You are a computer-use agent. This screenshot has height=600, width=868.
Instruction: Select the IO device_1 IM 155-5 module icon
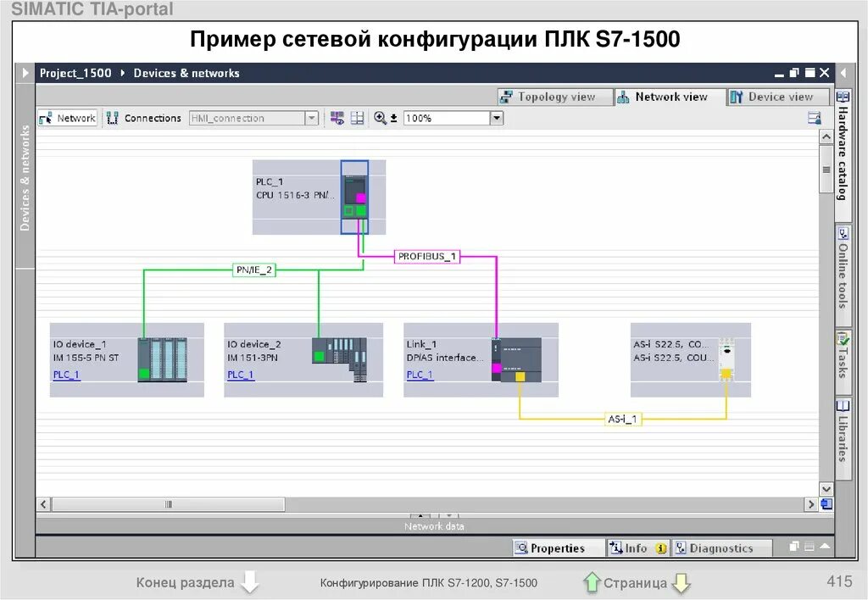point(162,359)
